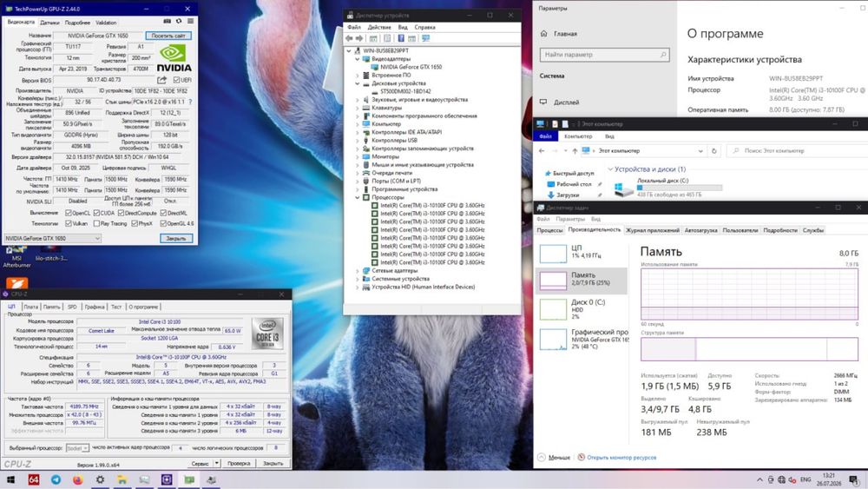This screenshot has width=868, height=489.
Task: Click Device Manager scan hardware monitor icon
Action: coord(425,38)
